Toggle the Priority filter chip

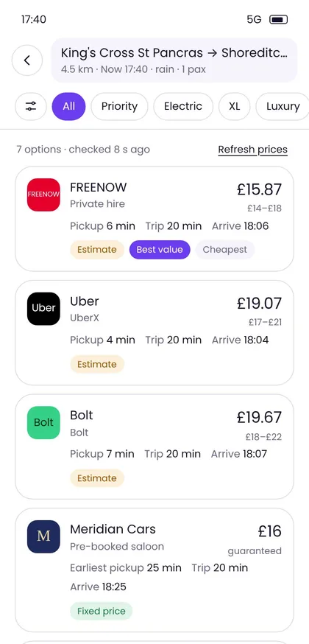[x=119, y=106]
